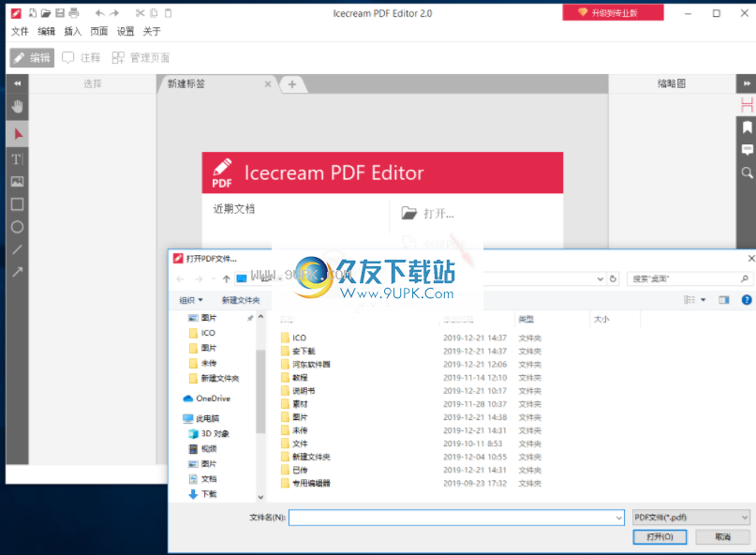This screenshot has width=756, height=555.
Task: Click the undo arrow icon
Action: pyautogui.click(x=100, y=13)
